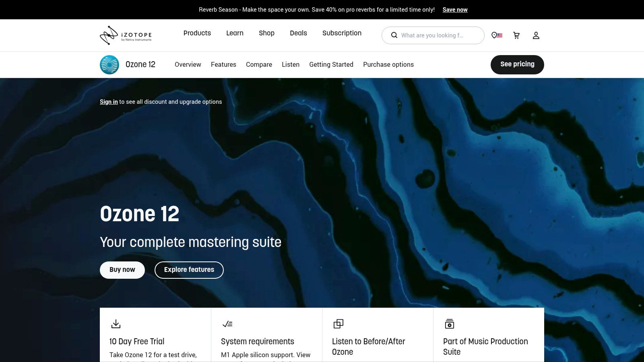The height and width of the screenshot is (362, 644).
Task: Go to the Listen section tab
Action: 291,64
